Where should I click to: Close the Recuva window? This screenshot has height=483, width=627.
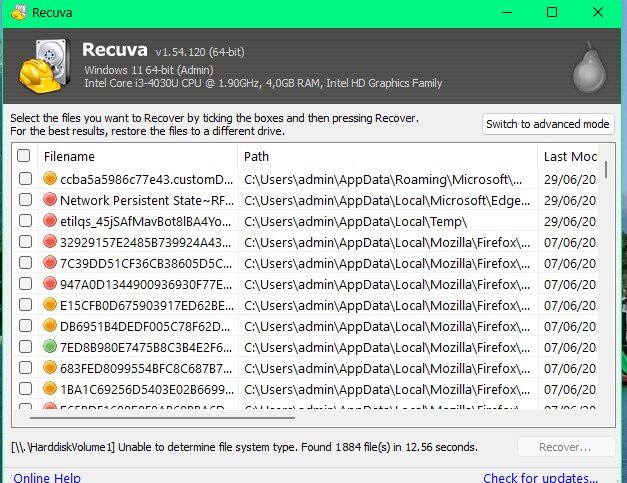point(598,12)
